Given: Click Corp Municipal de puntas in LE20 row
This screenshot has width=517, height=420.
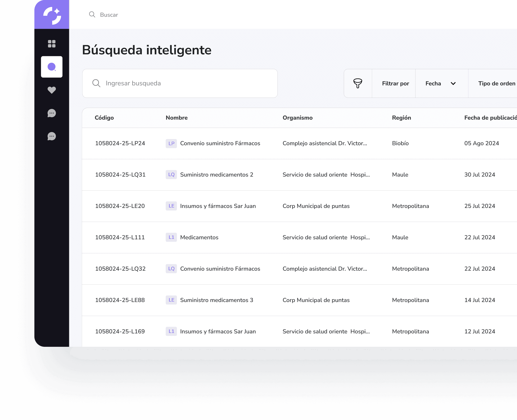Looking at the screenshot, I should pyautogui.click(x=316, y=206).
